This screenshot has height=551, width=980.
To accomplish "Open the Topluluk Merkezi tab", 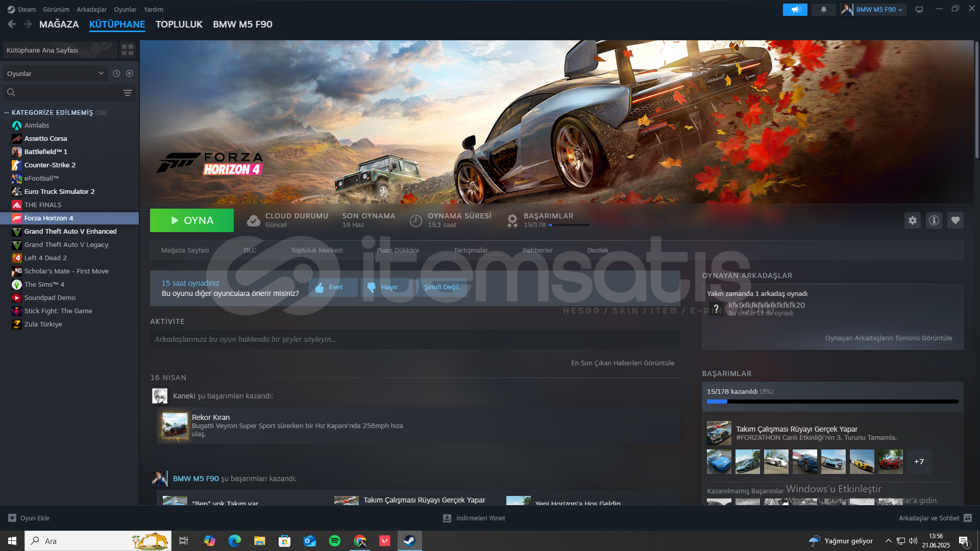I will 316,250.
